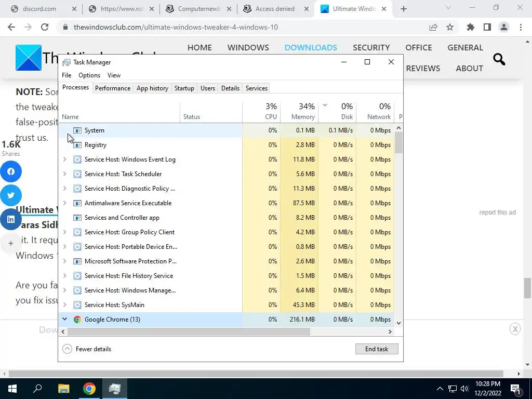Open Chrome extensions puzzle icon
Screen dimensions: 532x399
click(471, 27)
